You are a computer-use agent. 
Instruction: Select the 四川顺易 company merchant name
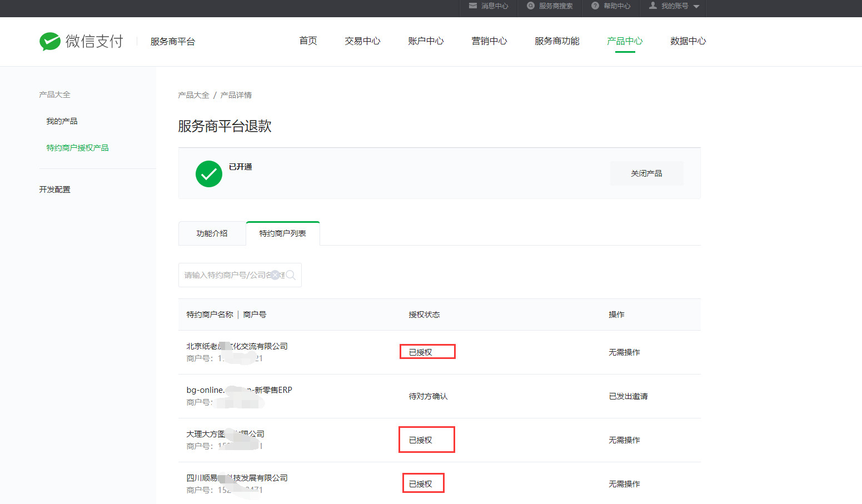[237, 478]
